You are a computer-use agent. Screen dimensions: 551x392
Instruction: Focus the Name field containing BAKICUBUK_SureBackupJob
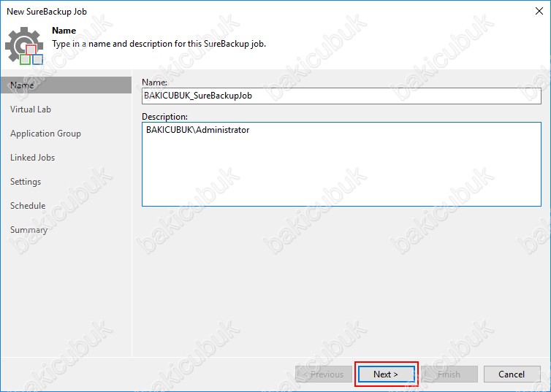click(341, 96)
